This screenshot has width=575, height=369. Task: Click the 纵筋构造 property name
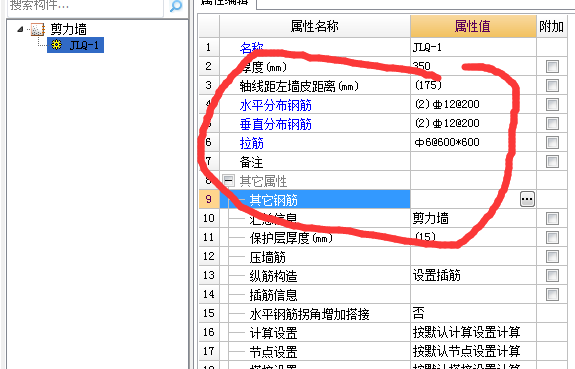coord(273,276)
